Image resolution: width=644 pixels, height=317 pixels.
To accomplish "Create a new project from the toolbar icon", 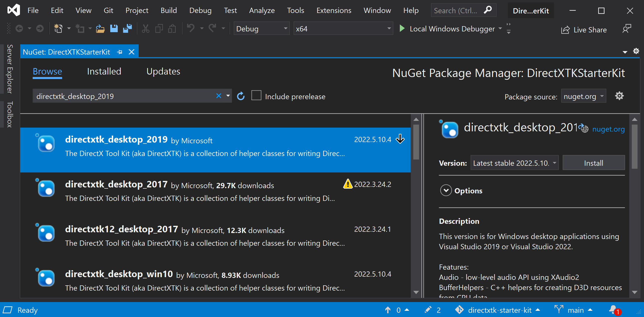I will (58, 28).
